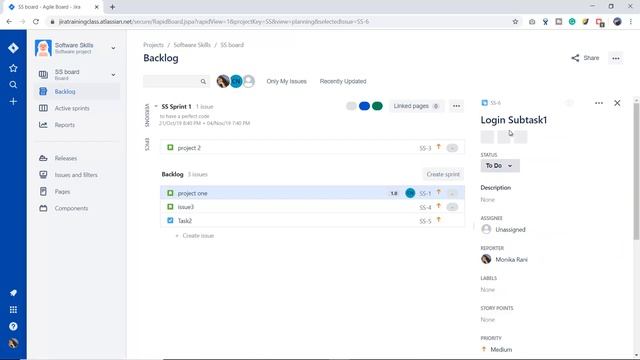Open the notifications rocket icon
Image resolution: width=640 pixels, height=360 pixels.
(13, 293)
